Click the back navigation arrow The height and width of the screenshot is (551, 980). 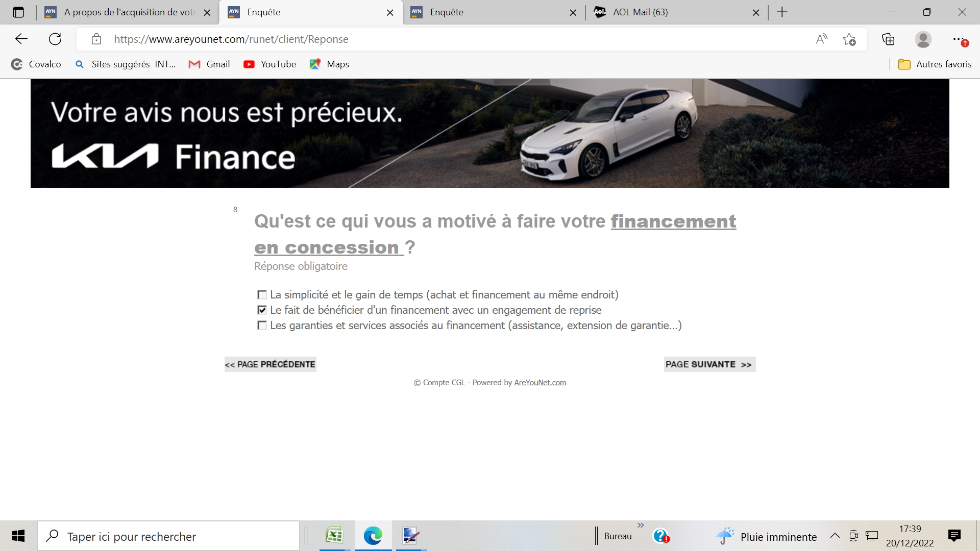[21, 39]
